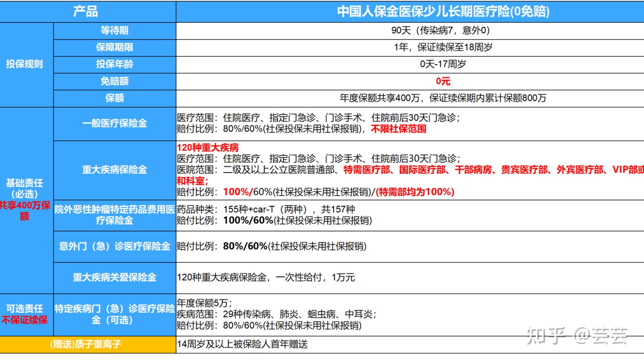Click the 投保规则 section label

[25, 64]
